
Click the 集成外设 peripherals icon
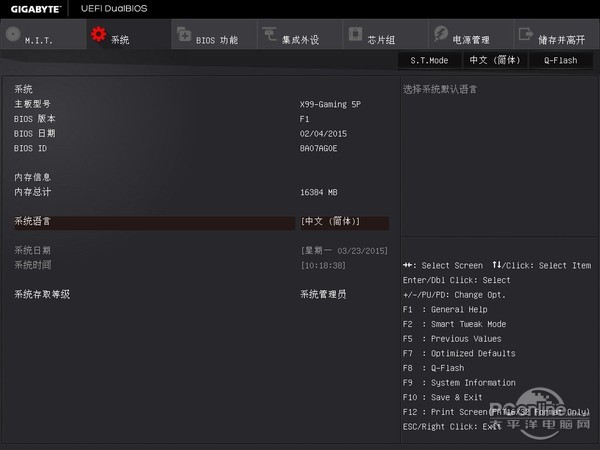pyautogui.click(x=269, y=34)
